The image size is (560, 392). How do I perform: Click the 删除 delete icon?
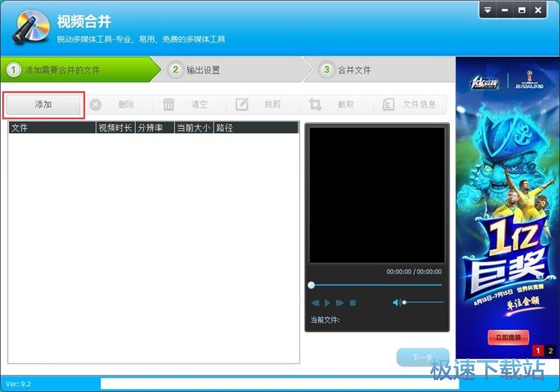click(x=96, y=105)
